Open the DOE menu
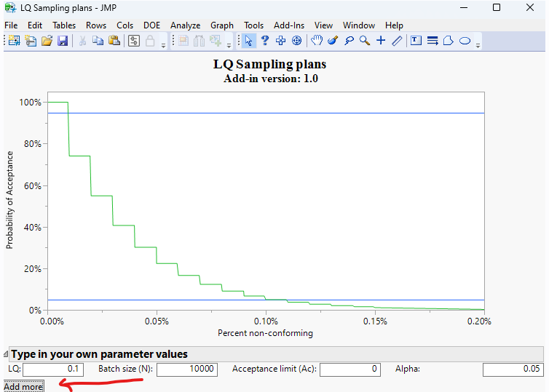The width and height of the screenshot is (549, 392). [x=151, y=25]
